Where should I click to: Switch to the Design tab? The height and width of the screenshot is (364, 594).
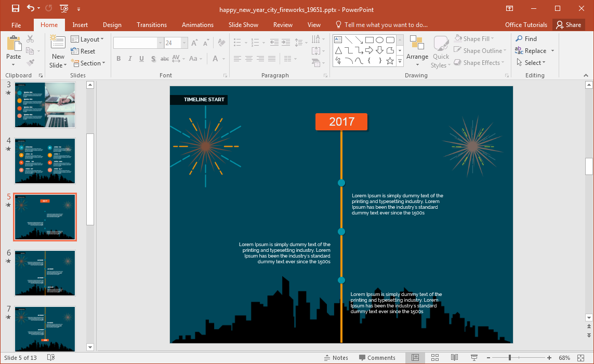tap(112, 25)
